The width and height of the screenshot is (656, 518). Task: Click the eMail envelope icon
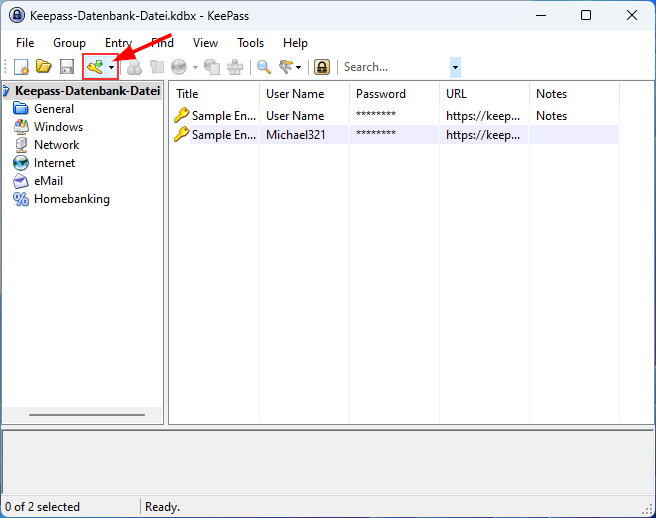(x=20, y=181)
